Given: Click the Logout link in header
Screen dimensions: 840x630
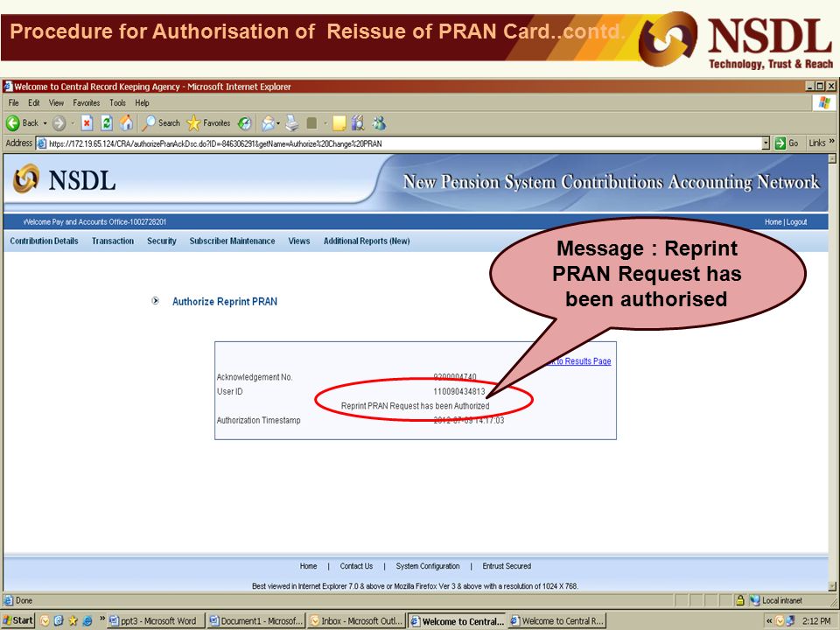Looking at the screenshot, I should [796, 221].
